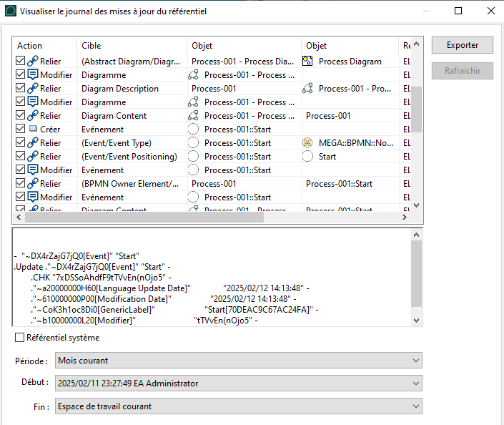Expand the Début date dropdown
This screenshot has height=425, width=504.
coord(239,384)
